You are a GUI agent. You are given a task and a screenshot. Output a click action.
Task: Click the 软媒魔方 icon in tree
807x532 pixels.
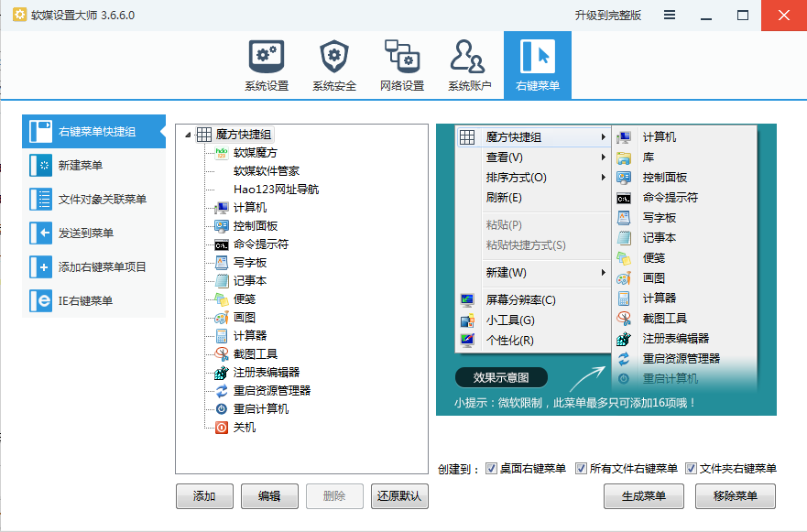pos(222,153)
